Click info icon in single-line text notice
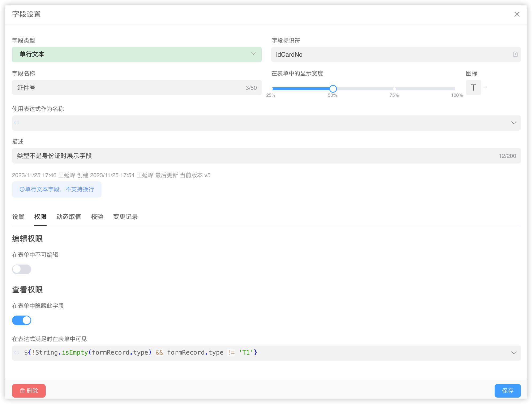This screenshot has height=404, width=532. click(x=22, y=189)
